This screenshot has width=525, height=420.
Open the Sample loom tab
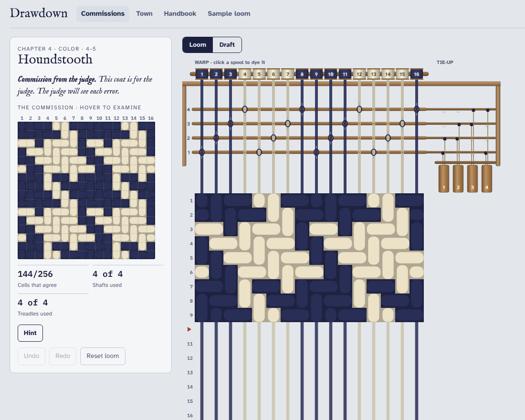[x=229, y=14]
